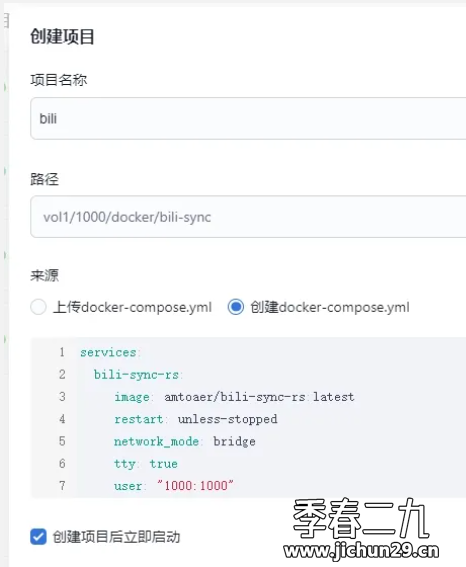Click the 'network_mode: bridge' code line
466x567 pixels.
tap(185, 442)
